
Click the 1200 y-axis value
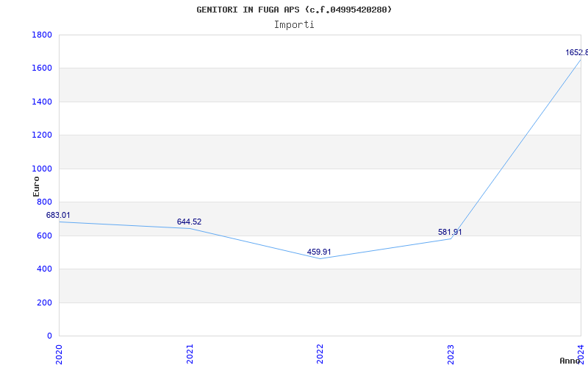(42, 135)
